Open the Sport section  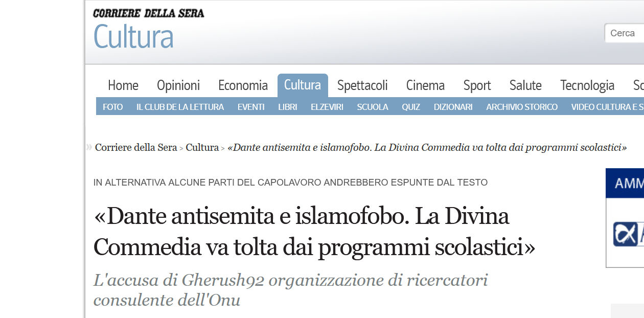point(477,85)
